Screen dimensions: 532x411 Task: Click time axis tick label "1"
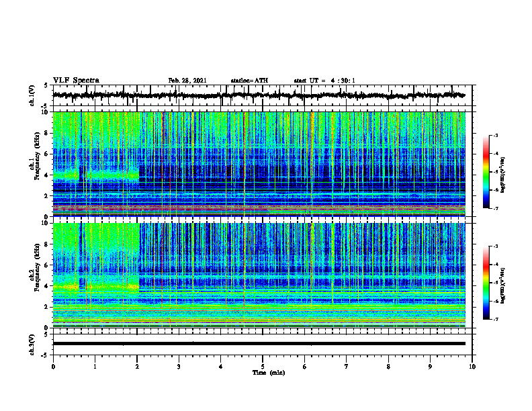(x=95, y=367)
